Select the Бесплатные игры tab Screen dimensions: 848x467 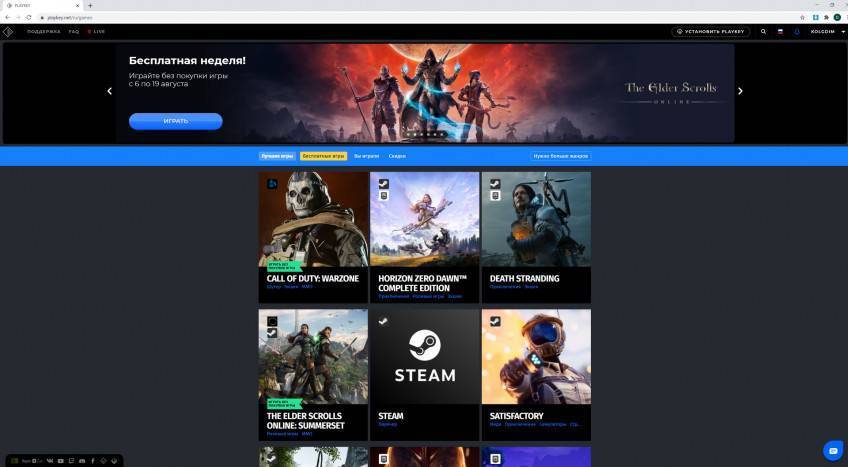point(323,156)
